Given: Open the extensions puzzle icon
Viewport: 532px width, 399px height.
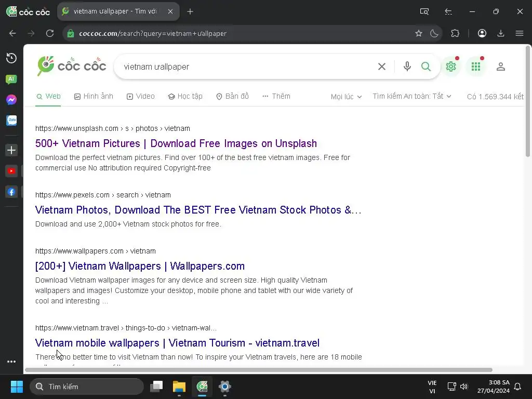Looking at the screenshot, I should (x=455, y=33).
